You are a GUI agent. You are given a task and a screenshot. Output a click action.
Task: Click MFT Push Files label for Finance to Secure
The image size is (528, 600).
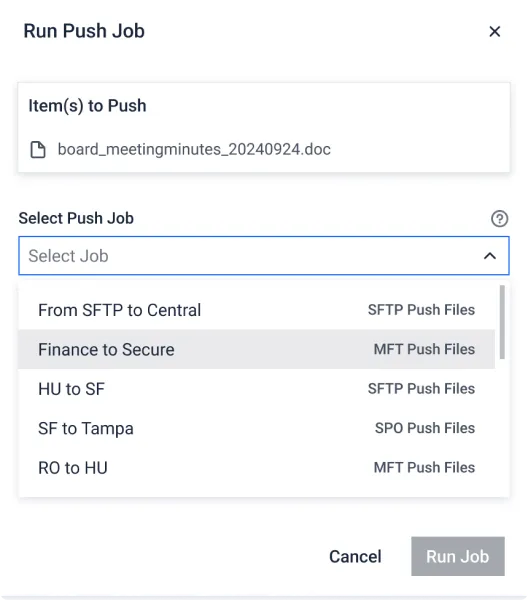point(424,349)
